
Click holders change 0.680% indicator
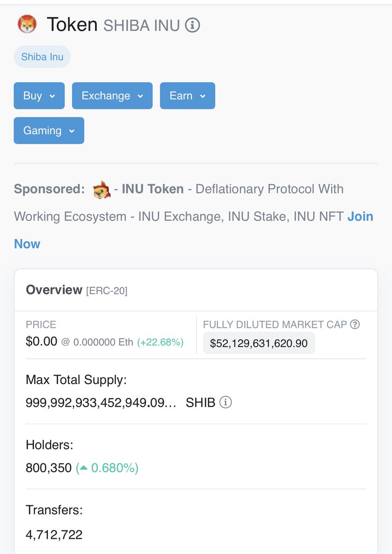coord(107,468)
